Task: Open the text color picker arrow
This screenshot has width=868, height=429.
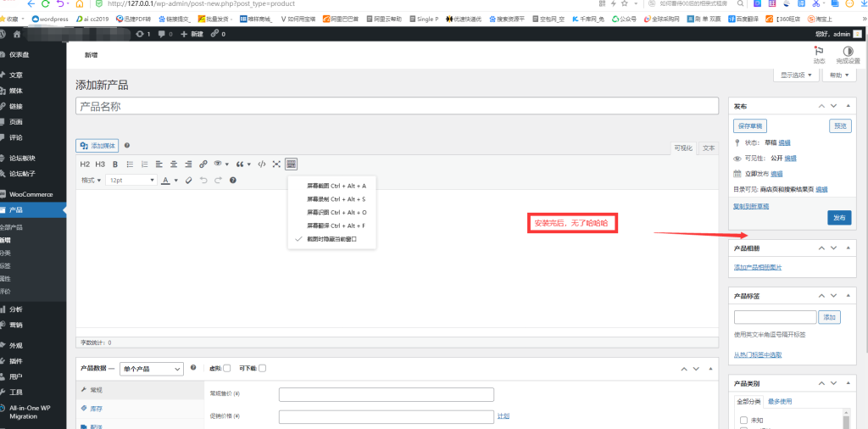Action: [x=175, y=180]
